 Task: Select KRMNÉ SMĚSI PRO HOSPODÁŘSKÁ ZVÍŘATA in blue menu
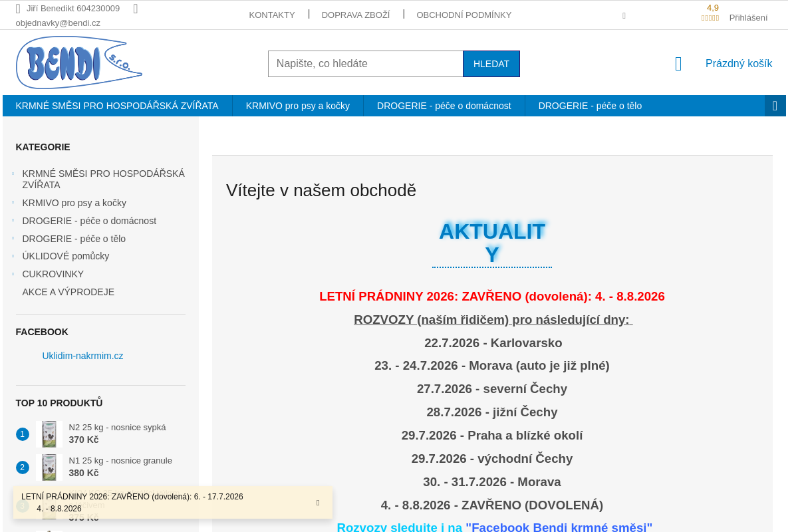117,106
